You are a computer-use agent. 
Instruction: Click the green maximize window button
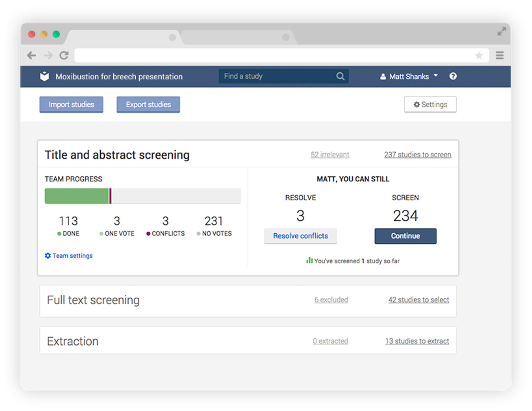pyautogui.click(x=56, y=34)
